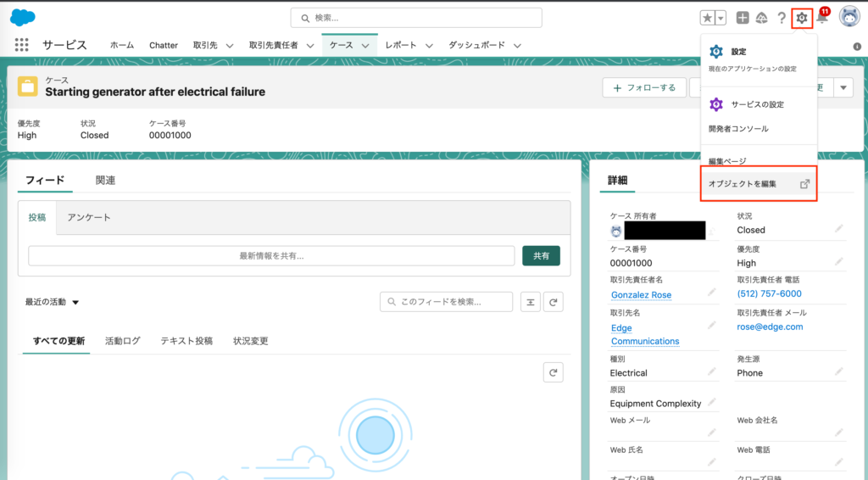Switch to the 活動ログ feed tab
Image resolution: width=868 pixels, height=480 pixels.
pyautogui.click(x=123, y=341)
